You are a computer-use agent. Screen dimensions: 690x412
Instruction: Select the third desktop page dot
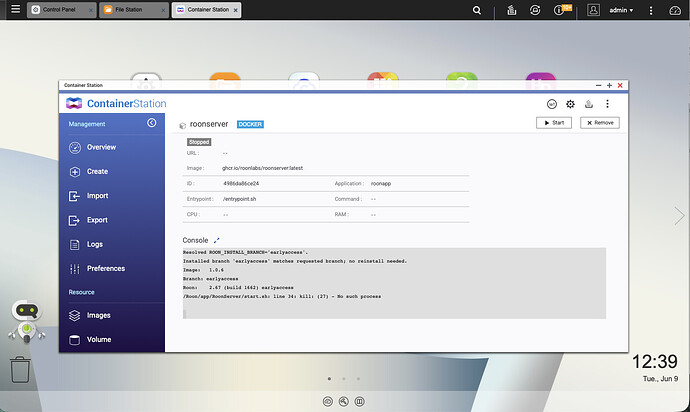click(x=358, y=379)
